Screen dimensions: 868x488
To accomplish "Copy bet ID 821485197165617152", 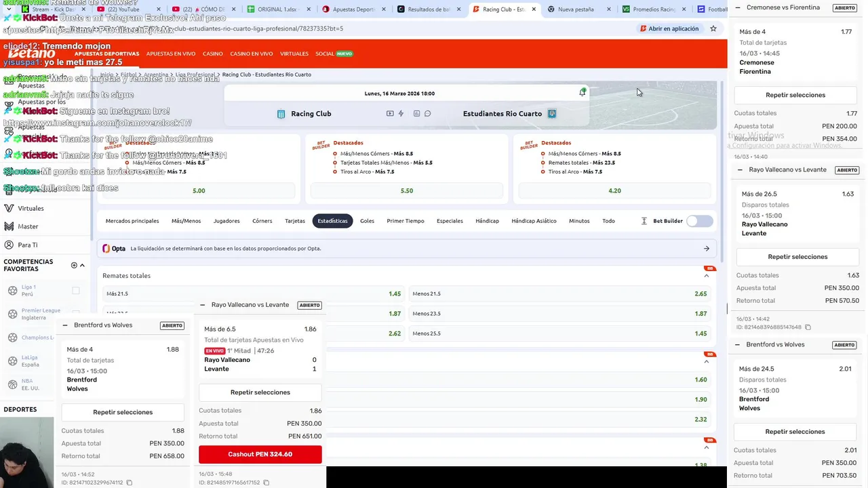I will (x=267, y=483).
